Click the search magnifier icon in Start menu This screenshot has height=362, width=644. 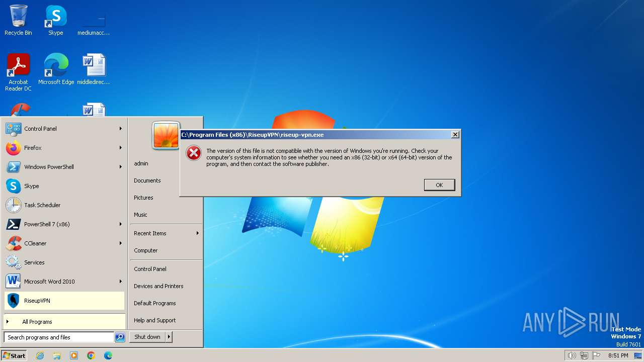click(120, 337)
